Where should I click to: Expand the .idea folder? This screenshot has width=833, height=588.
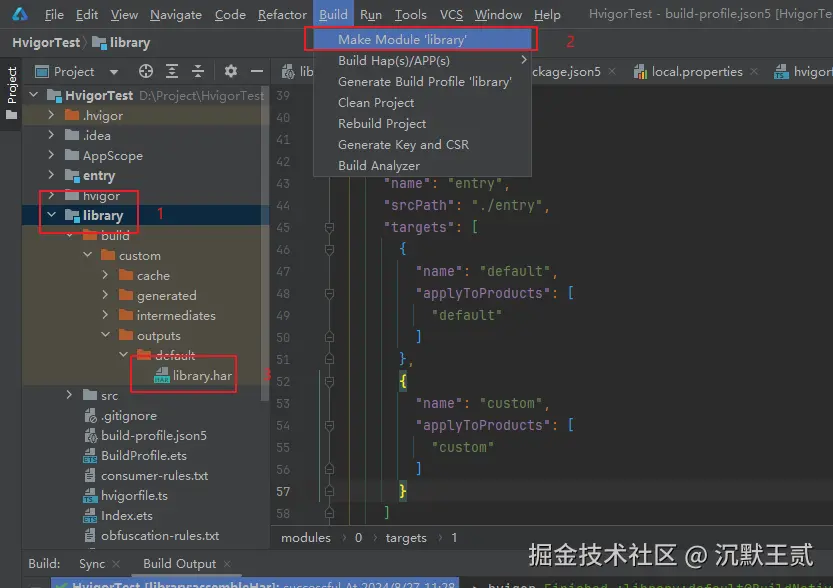click(x=51, y=135)
